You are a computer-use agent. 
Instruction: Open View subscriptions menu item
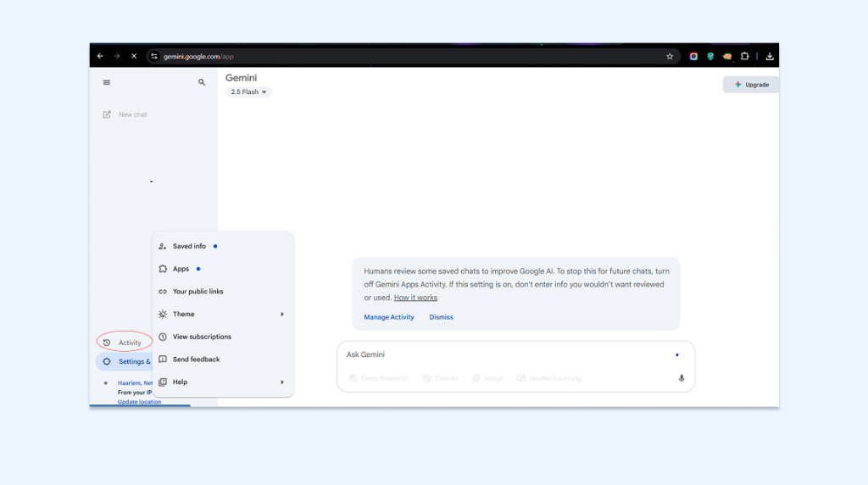223,337
